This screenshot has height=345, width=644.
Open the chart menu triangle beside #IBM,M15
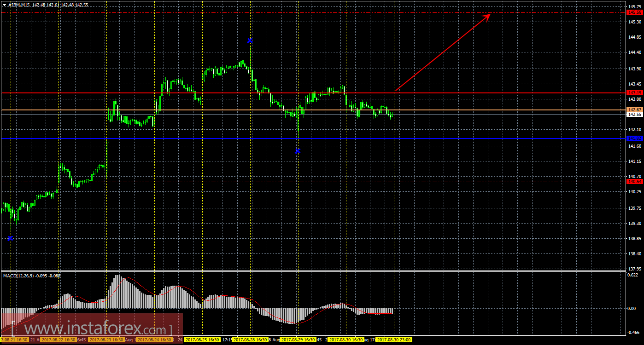tap(4, 5)
